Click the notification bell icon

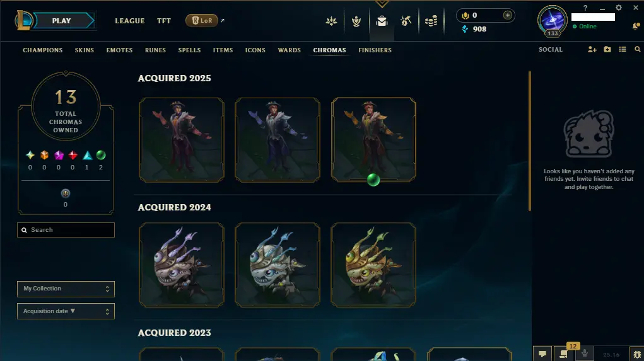click(x=636, y=26)
